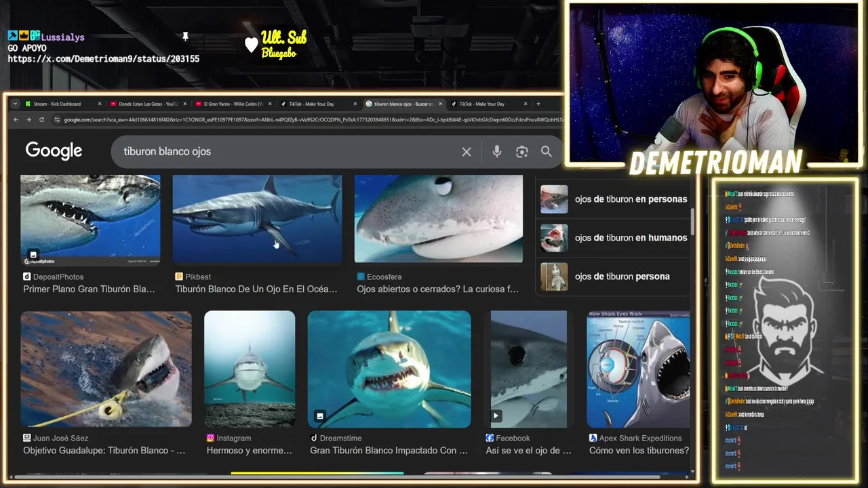Click thumbnail beside ojos de tiburon persona

554,277
